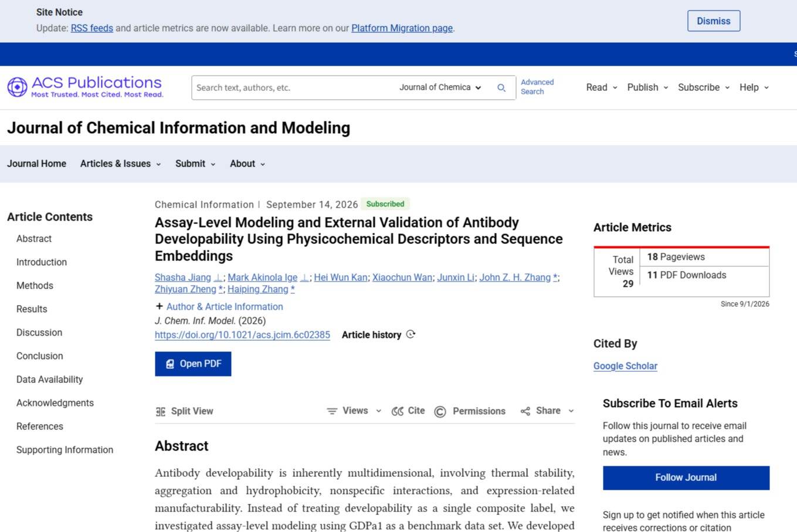The image size is (797, 532).
Task: Open the Cite quotation tool
Action: coord(408,411)
